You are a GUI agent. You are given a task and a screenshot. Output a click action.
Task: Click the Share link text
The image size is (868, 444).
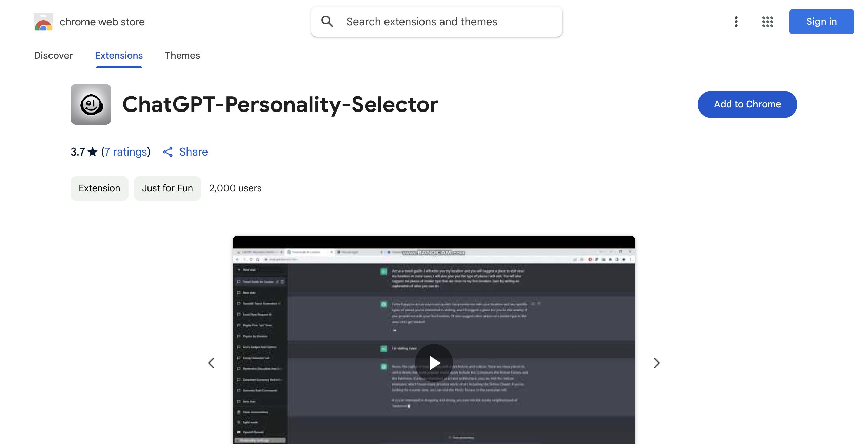[x=193, y=152]
